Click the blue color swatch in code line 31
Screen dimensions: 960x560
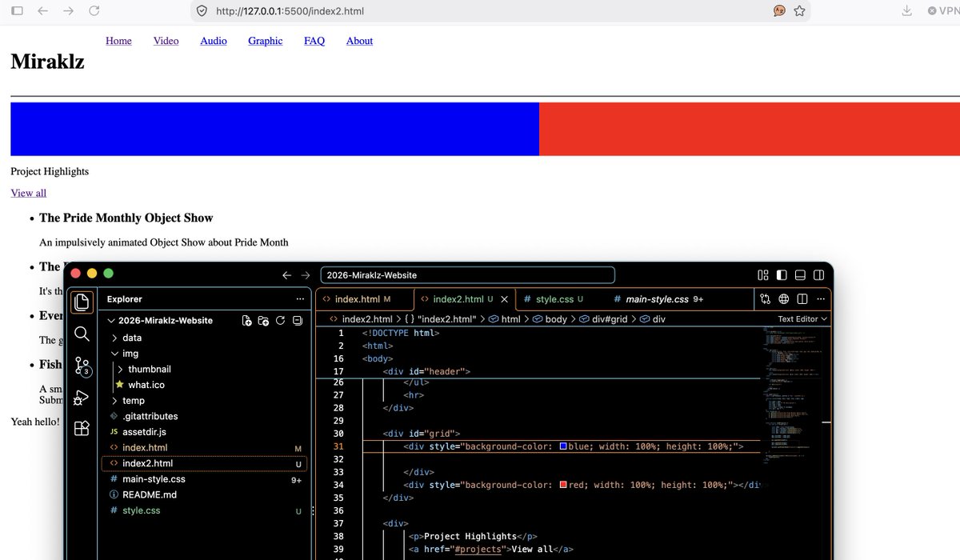563,446
